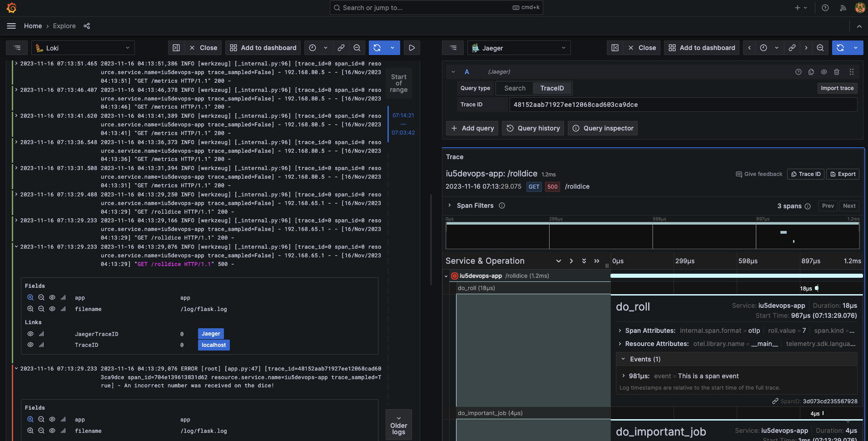
Task: Click the help question mark on the query row
Action: coord(798,71)
